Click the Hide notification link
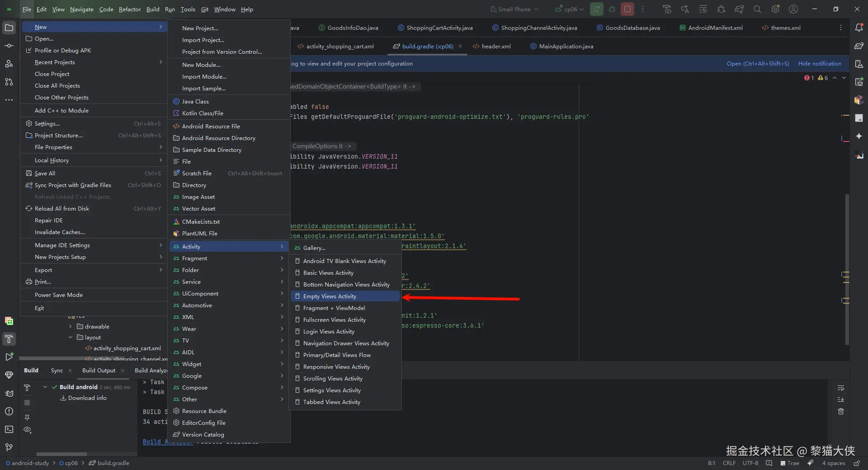Image resolution: width=868 pixels, height=470 pixels. (820, 63)
